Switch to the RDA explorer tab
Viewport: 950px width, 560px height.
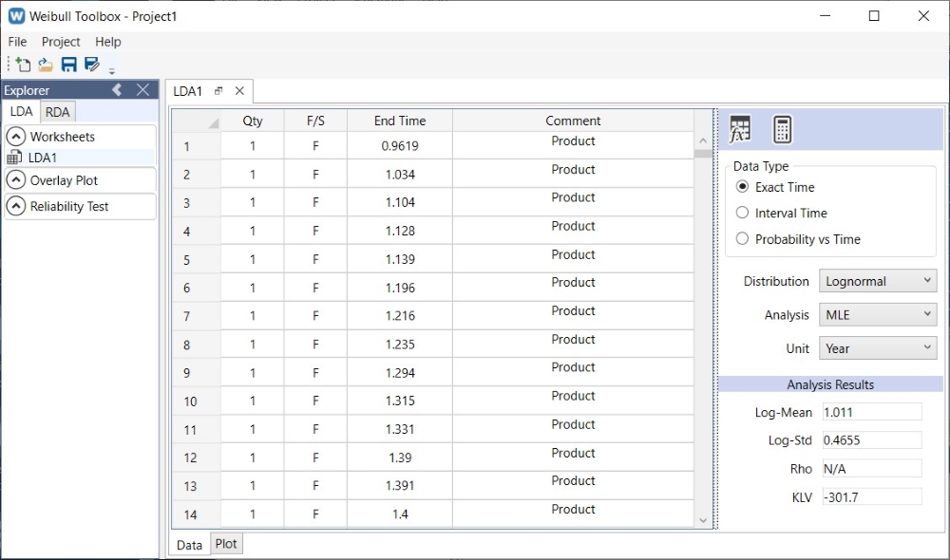[57, 112]
